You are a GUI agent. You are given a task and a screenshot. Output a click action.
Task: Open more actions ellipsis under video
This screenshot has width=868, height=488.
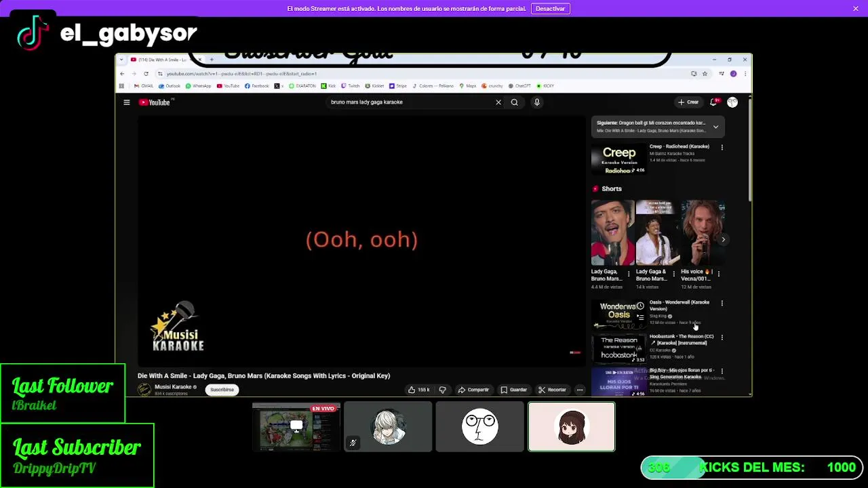(580, 390)
